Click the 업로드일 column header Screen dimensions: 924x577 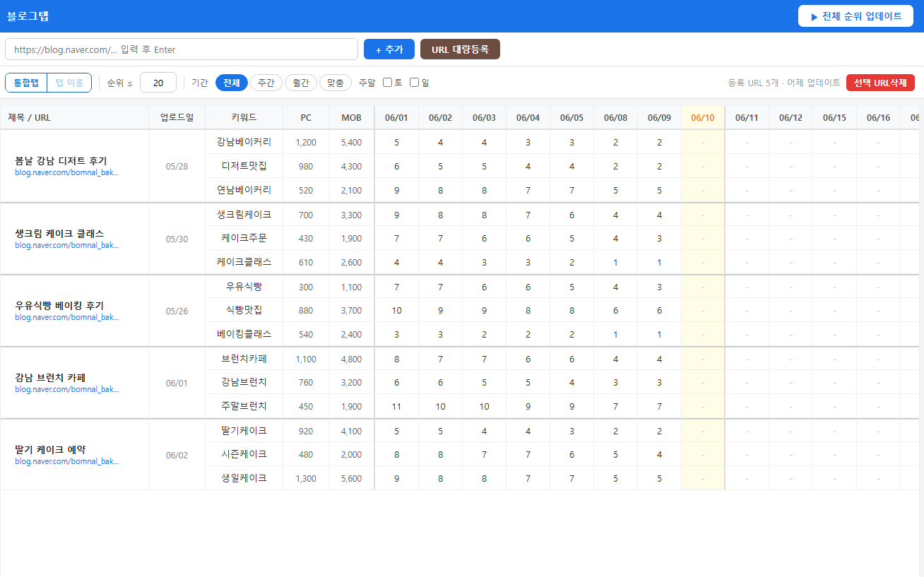(177, 118)
